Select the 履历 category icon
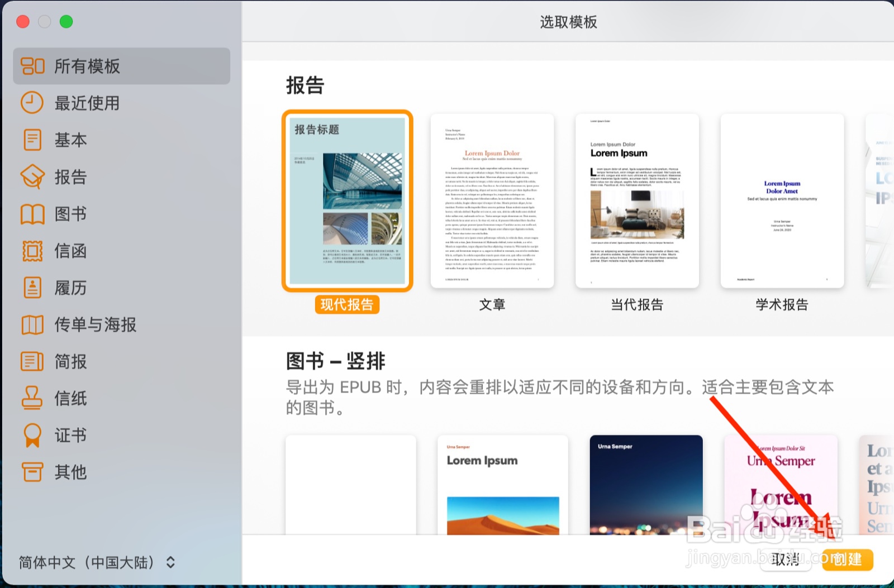 click(32, 288)
